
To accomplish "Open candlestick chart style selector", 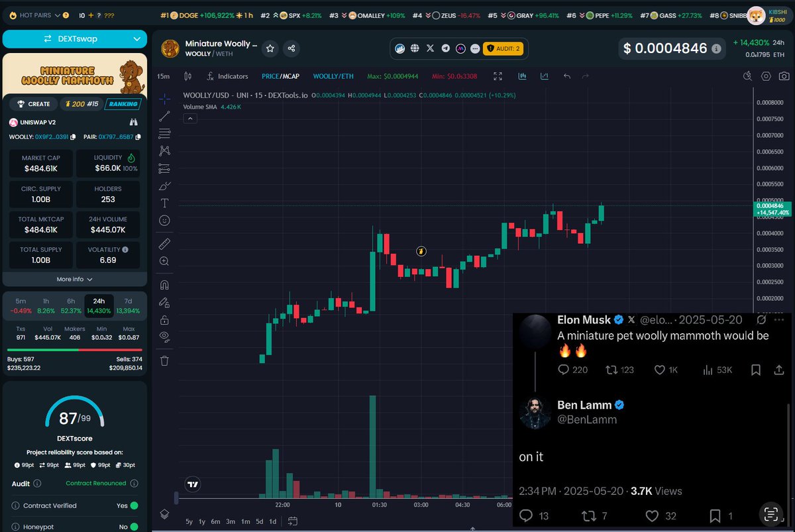I will click(x=187, y=76).
